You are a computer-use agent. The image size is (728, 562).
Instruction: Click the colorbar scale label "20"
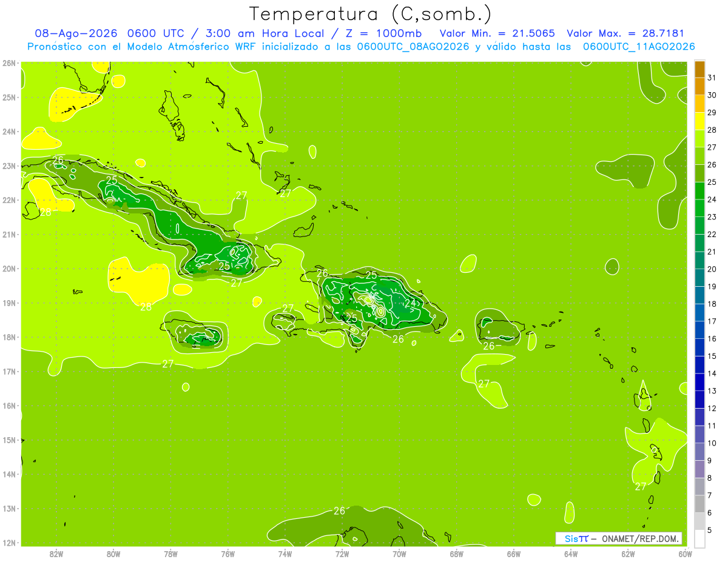(712, 269)
